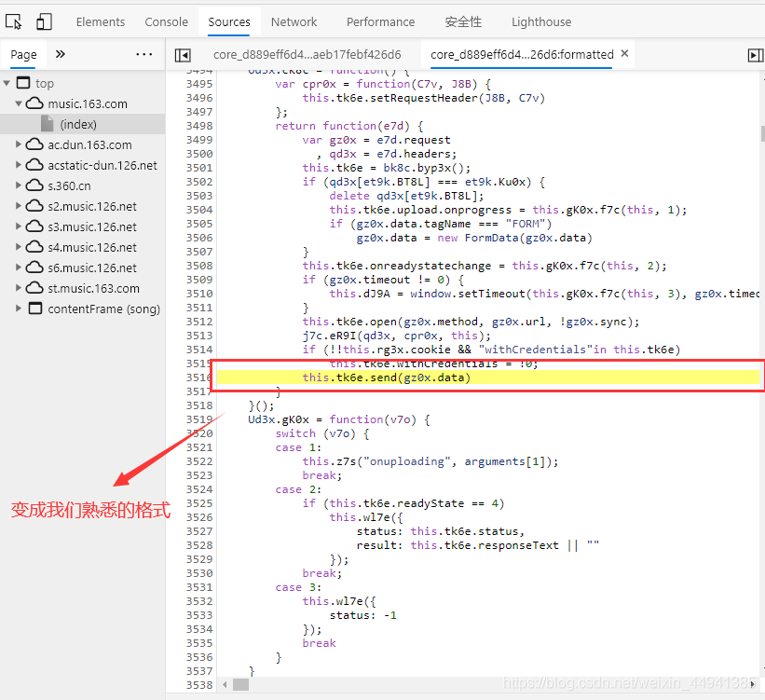Image resolution: width=765 pixels, height=700 pixels.
Task: Click line number 3525 in the gutter
Action: [199, 503]
